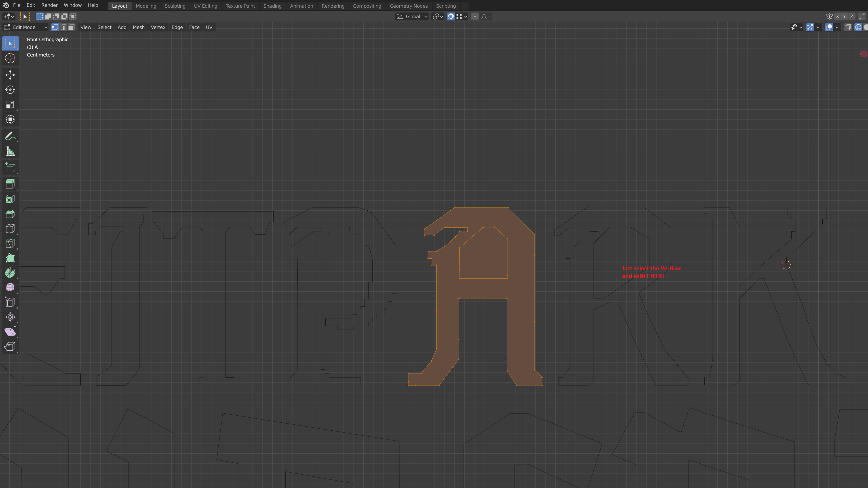Image resolution: width=868 pixels, height=488 pixels.
Task: Toggle X-ray view
Action: coord(848,27)
